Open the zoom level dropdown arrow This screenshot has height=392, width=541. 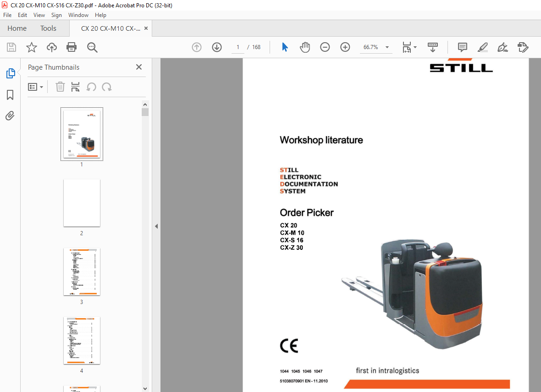387,47
